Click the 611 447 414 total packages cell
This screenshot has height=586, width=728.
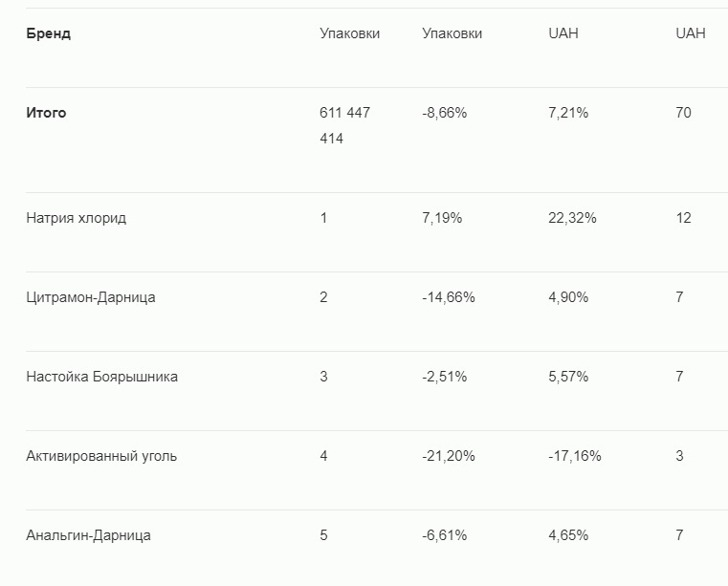[x=344, y=125]
